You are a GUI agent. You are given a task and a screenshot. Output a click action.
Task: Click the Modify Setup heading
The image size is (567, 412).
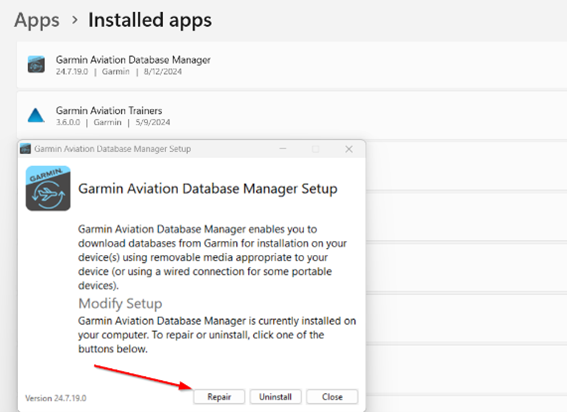120,303
